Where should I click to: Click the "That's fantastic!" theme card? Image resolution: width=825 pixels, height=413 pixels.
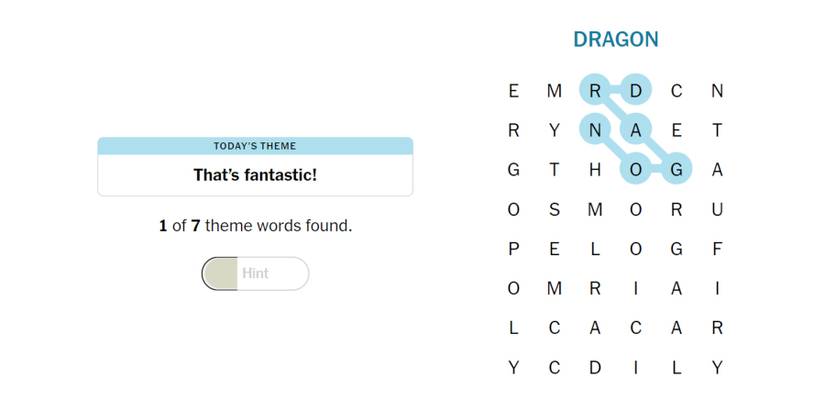pyautogui.click(x=255, y=175)
